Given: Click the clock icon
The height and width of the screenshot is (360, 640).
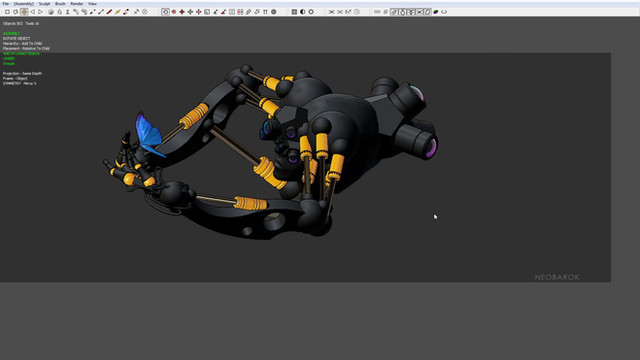Looking at the screenshot, I should tap(357, 12).
